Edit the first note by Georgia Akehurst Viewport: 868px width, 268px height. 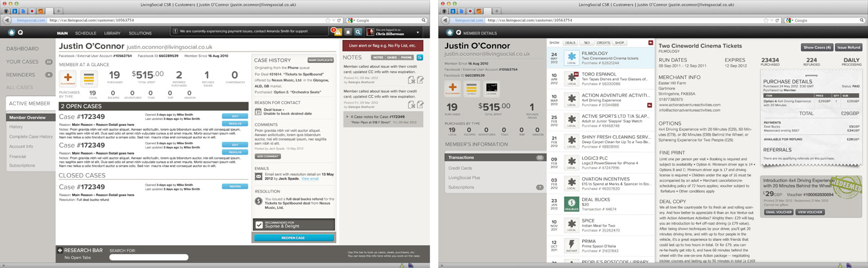click(420, 80)
